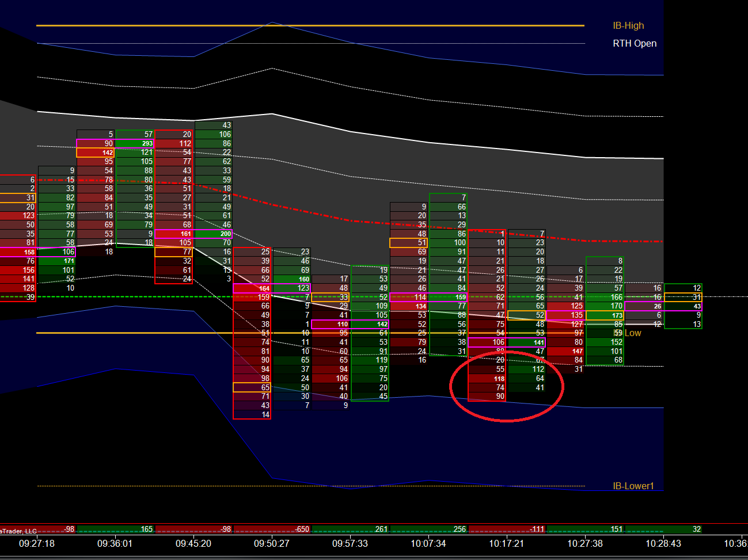Image resolution: width=748 pixels, height=560 pixels.
Task: Select the green 160 volume cell
Action: click(x=291, y=279)
